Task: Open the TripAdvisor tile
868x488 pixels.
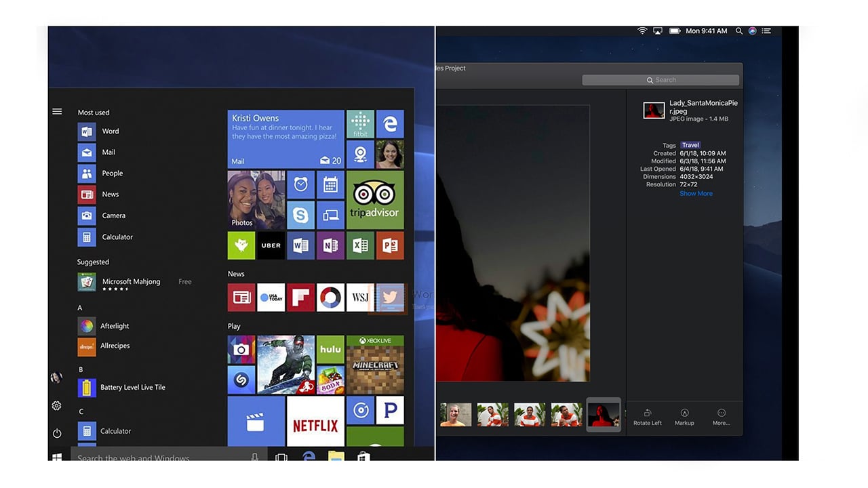Action: click(375, 200)
